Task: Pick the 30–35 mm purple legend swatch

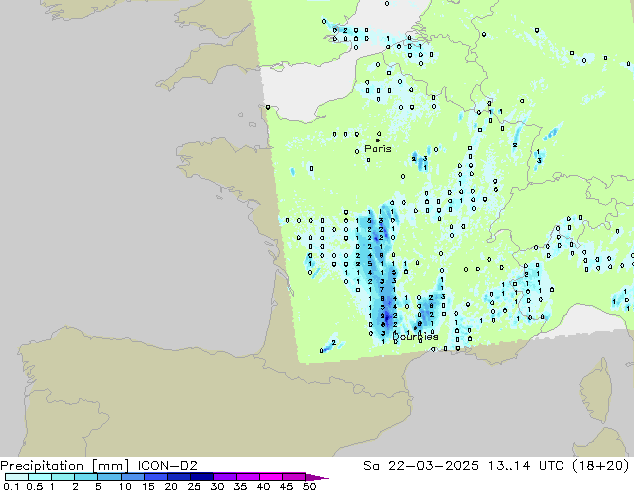Action: point(224,477)
